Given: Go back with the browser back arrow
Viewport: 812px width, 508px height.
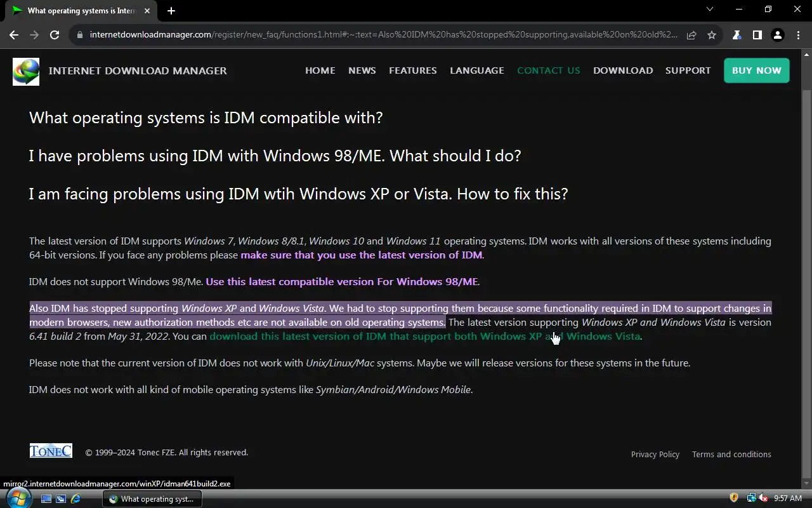Looking at the screenshot, I should click(x=14, y=35).
